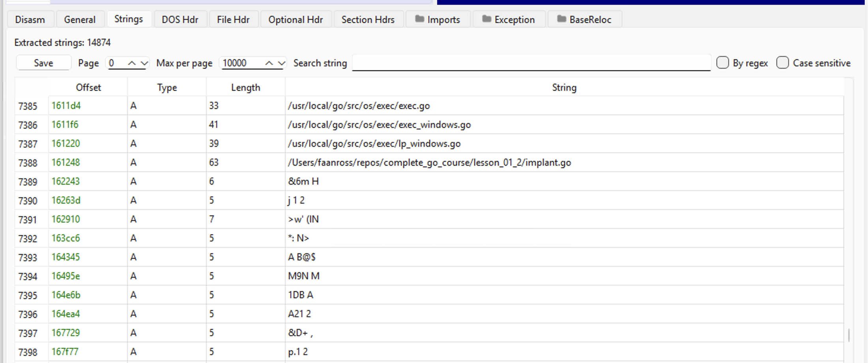
Task: Enable the By regex checkbox
Action: (x=722, y=63)
